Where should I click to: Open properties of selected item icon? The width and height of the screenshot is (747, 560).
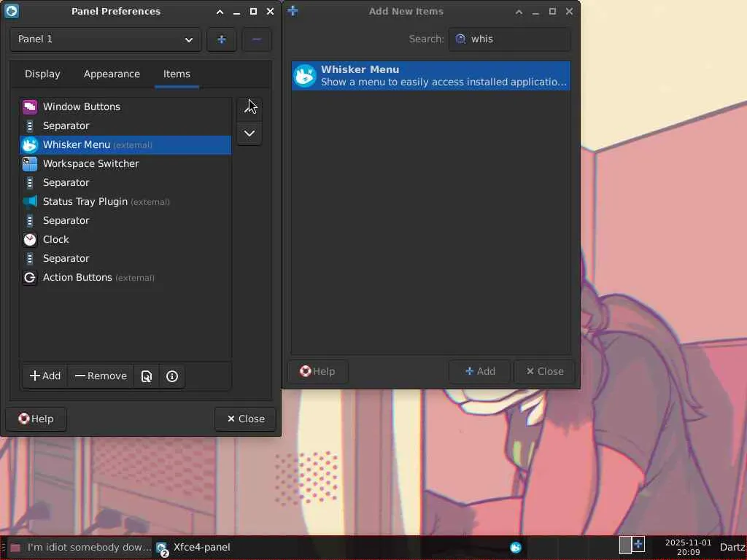[x=147, y=376]
